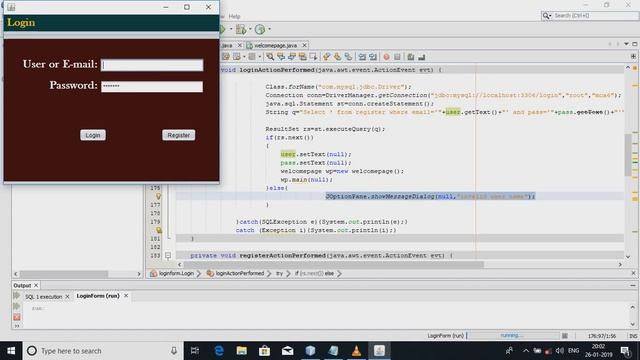Screen dimensions: 640x360
Task: Click Find Next Occurrence icon
Action: pos(291,57)
